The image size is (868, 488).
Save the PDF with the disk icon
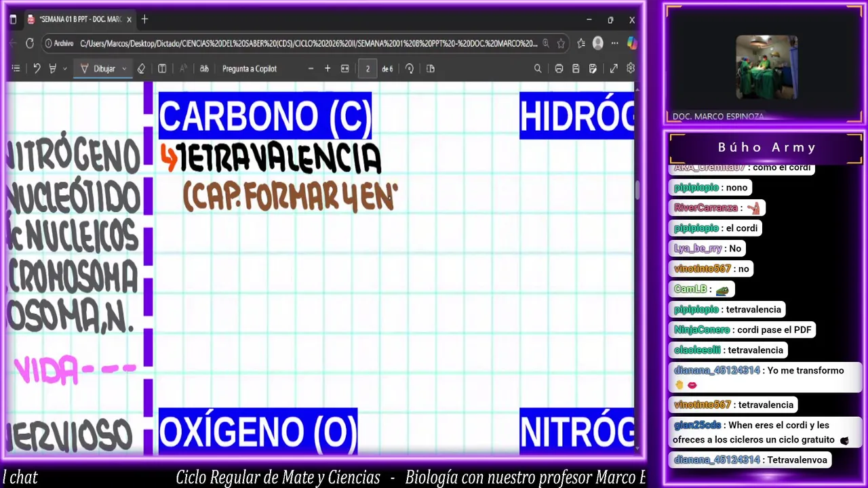(576, 68)
